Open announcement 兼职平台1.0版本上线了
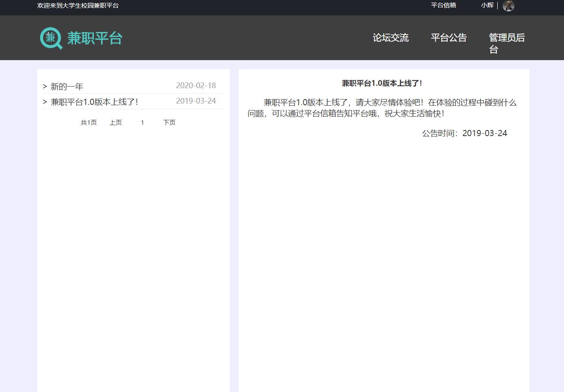 coord(94,102)
